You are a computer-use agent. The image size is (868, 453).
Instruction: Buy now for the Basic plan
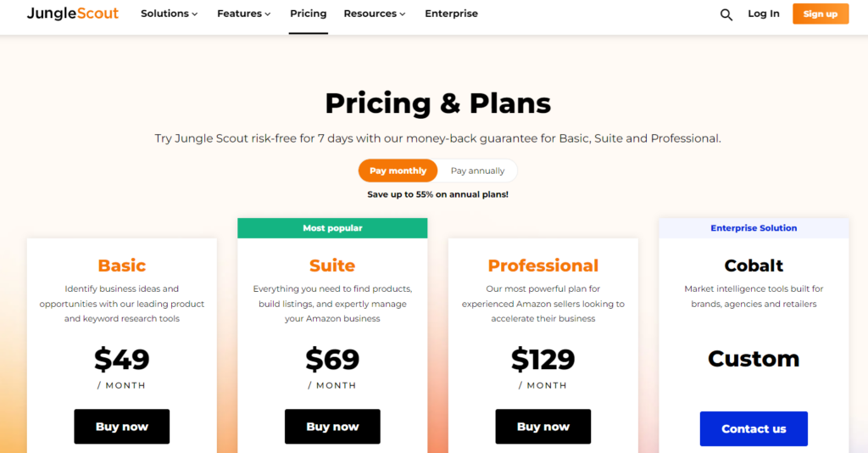coord(122,427)
